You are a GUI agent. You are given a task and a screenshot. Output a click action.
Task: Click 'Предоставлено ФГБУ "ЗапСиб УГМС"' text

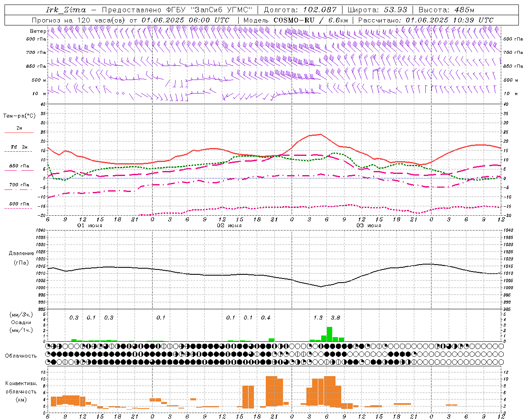coord(177,10)
